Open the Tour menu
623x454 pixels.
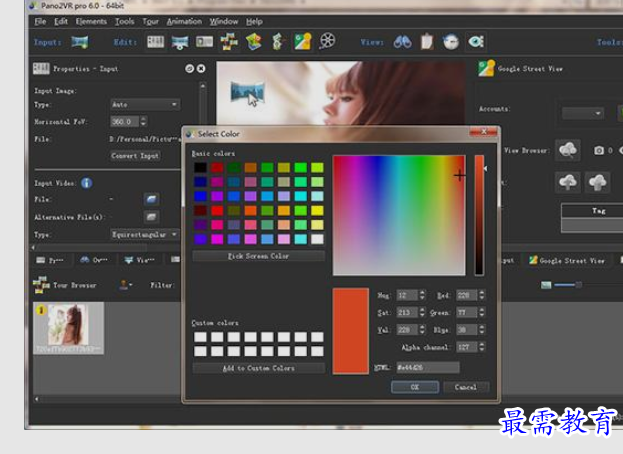click(151, 21)
